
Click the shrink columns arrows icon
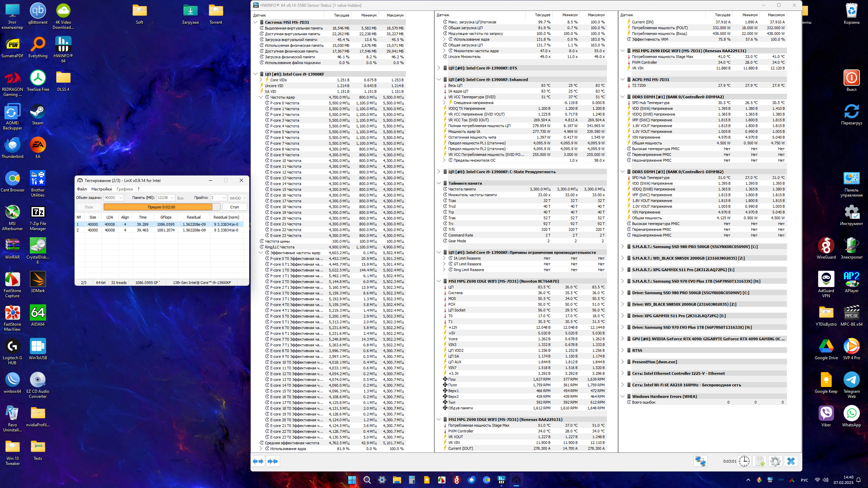[x=273, y=461]
